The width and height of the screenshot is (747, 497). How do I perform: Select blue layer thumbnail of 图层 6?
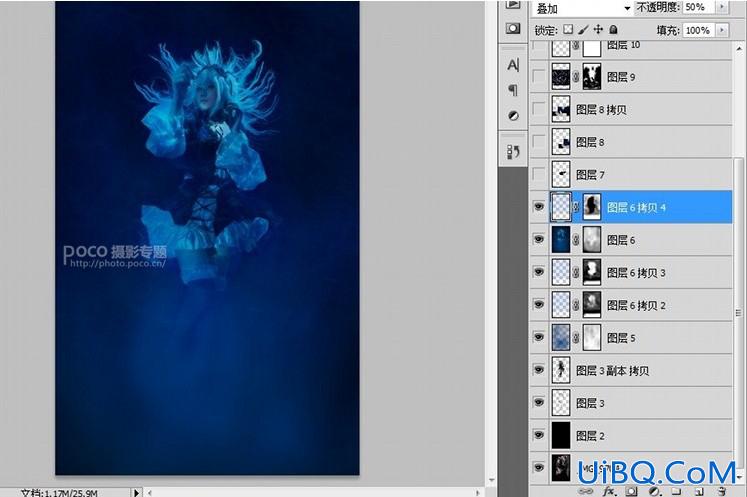tap(561, 240)
